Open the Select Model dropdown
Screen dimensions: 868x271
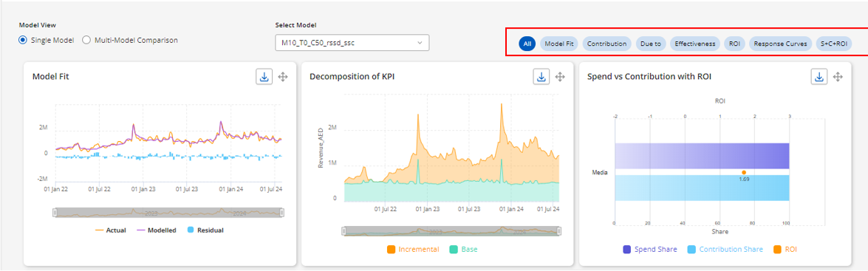pyautogui.click(x=352, y=43)
